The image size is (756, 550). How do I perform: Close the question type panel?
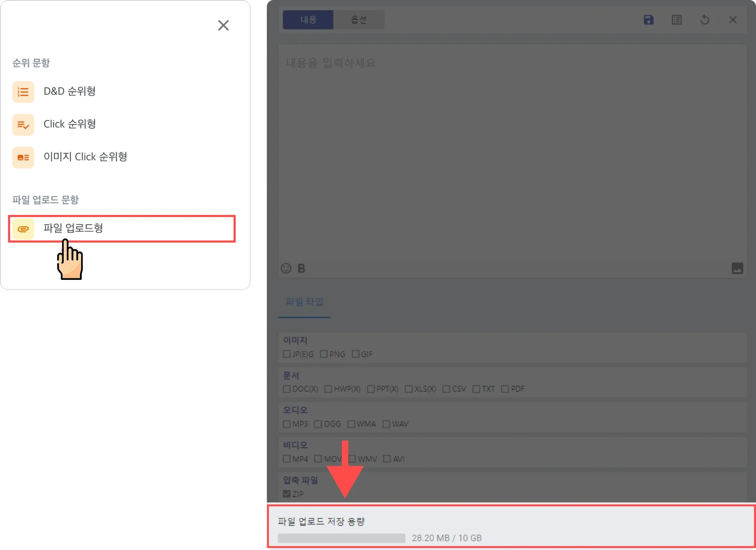pos(223,25)
